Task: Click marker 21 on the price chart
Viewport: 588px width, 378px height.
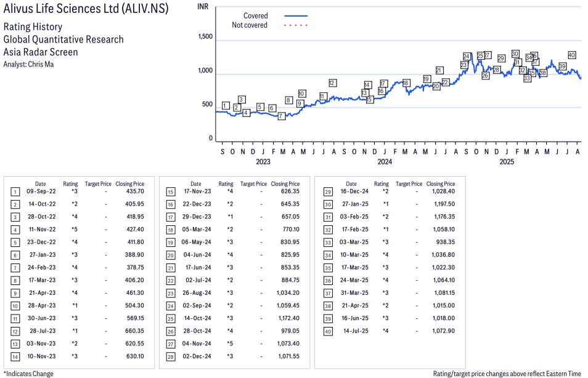Action: point(439,70)
